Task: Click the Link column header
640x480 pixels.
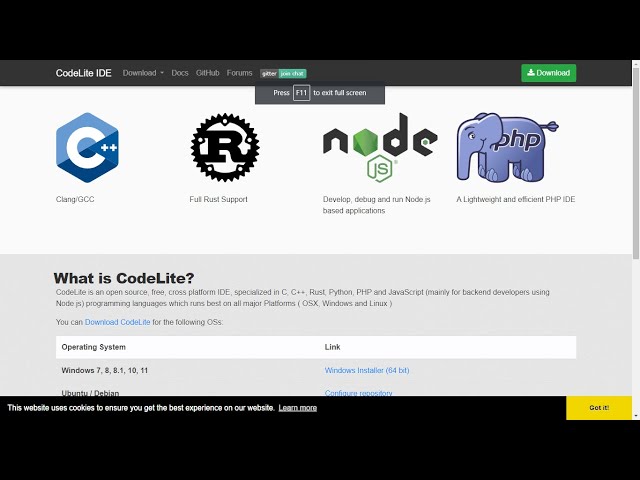Action: click(x=332, y=347)
